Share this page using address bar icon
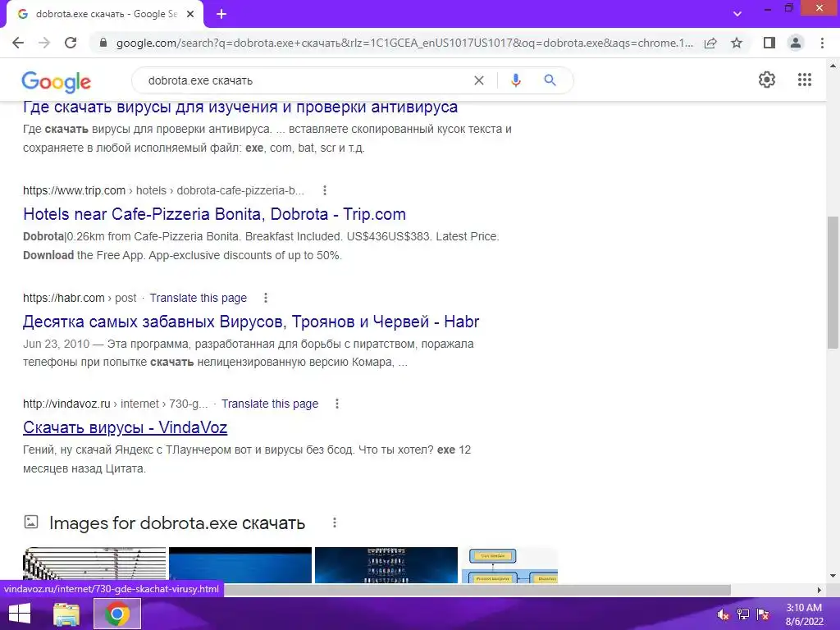Viewport: 840px width, 630px height. (710, 43)
